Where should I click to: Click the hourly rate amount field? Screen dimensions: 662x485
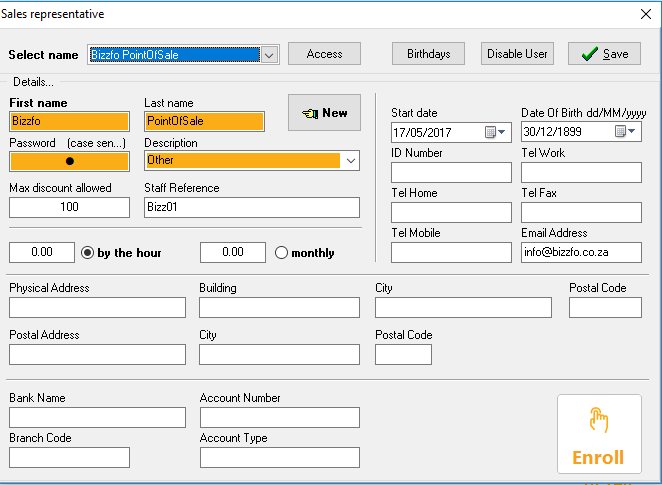[42, 252]
